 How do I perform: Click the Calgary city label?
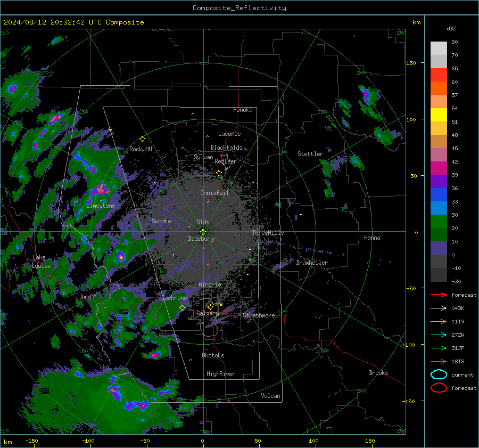[208, 313]
